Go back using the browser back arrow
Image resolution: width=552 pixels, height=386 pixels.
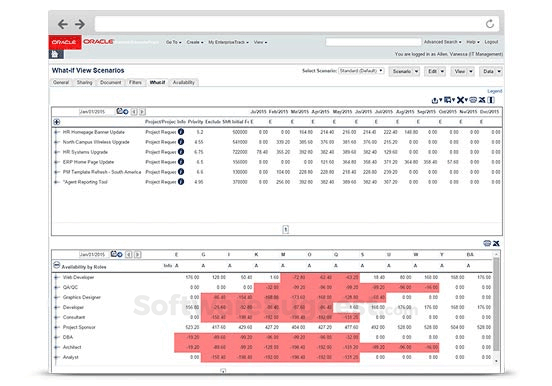[63, 24]
